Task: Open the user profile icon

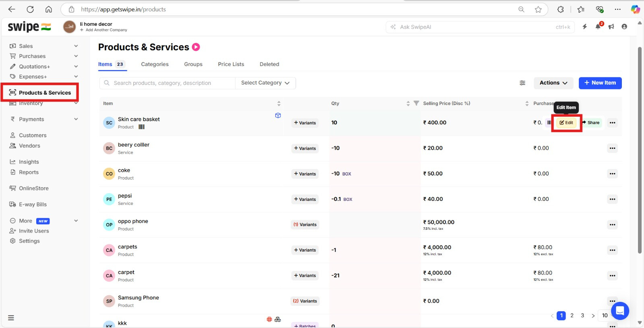Action: [624, 27]
